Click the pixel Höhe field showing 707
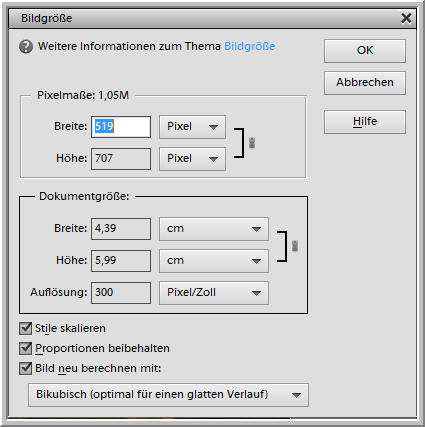The width and height of the screenshot is (425, 427). (x=121, y=159)
